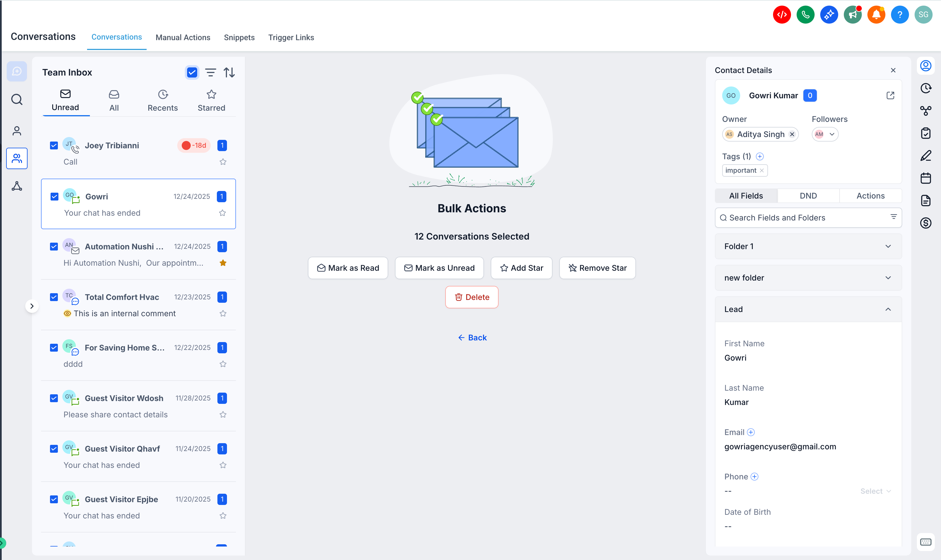Viewport: 941px width, 560px height.
Task: Collapse the Lead section
Action: click(x=888, y=309)
